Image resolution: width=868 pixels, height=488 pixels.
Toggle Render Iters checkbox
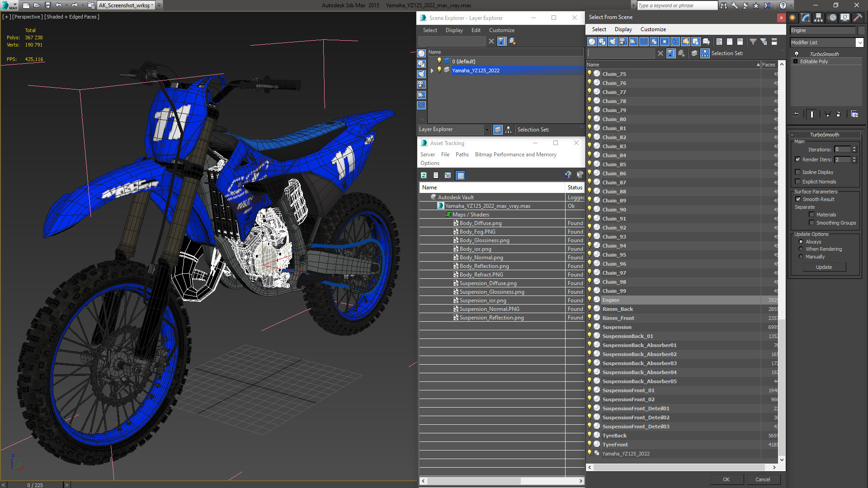point(798,160)
